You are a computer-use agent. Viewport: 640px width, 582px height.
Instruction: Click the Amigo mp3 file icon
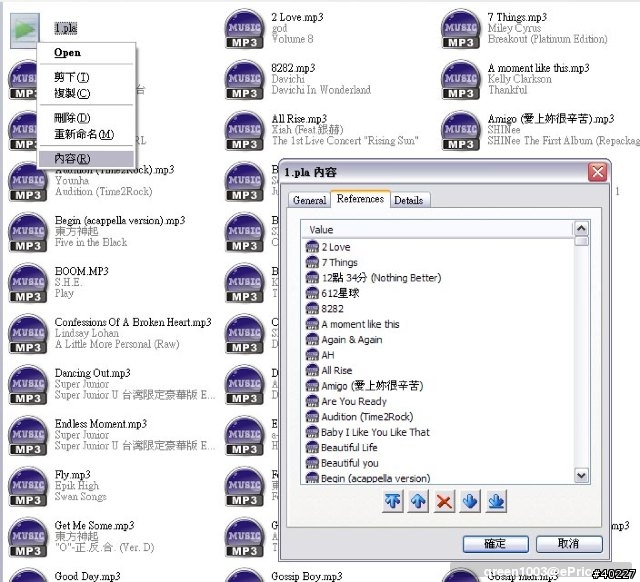[461, 131]
